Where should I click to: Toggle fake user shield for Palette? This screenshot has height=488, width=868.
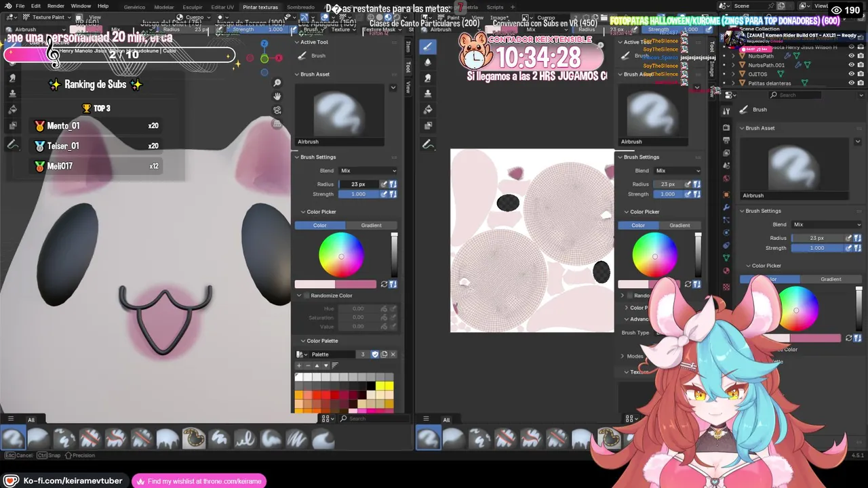[x=375, y=354]
